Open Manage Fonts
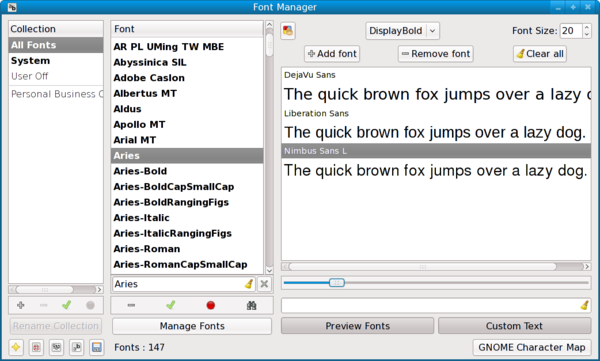The width and height of the screenshot is (600, 361). pyautogui.click(x=192, y=326)
